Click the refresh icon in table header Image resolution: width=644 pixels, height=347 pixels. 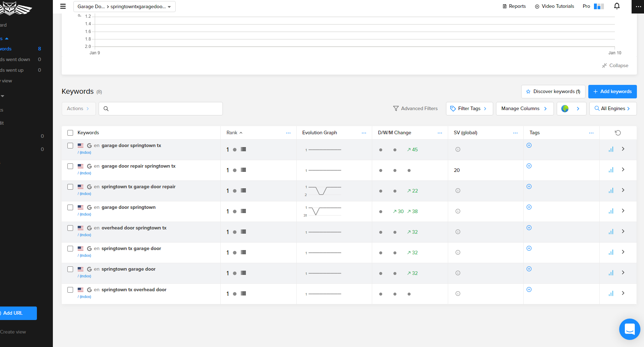click(x=618, y=133)
